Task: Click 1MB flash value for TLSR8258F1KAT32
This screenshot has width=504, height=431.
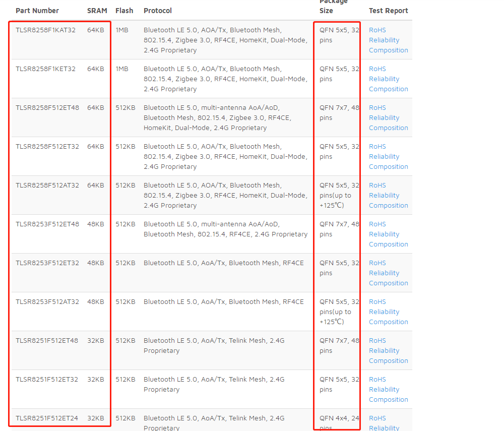Action: pyautogui.click(x=122, y=30)
